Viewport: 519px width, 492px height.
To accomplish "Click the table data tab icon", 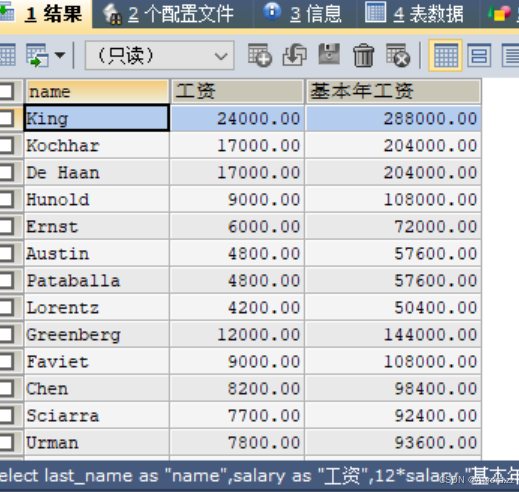I will click(376, 12).
